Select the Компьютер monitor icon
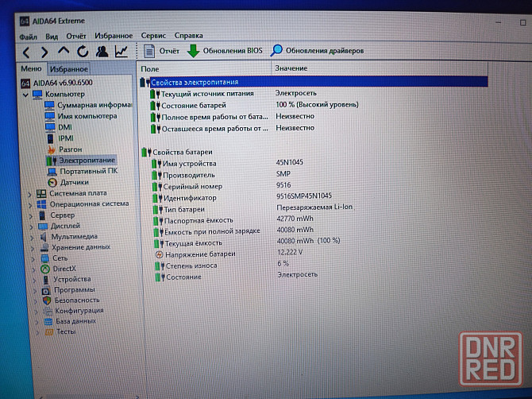This screenshot has width=532, height=399. click(37, 94)
